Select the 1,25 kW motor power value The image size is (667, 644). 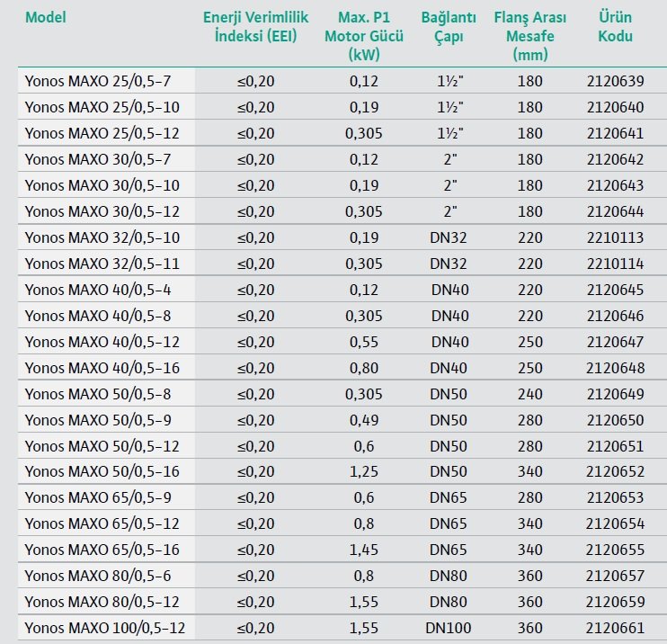366,472
